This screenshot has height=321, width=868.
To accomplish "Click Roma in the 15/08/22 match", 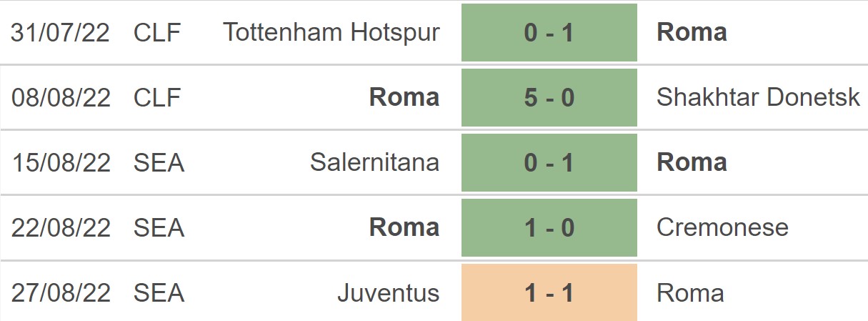I will coord(692,163).
